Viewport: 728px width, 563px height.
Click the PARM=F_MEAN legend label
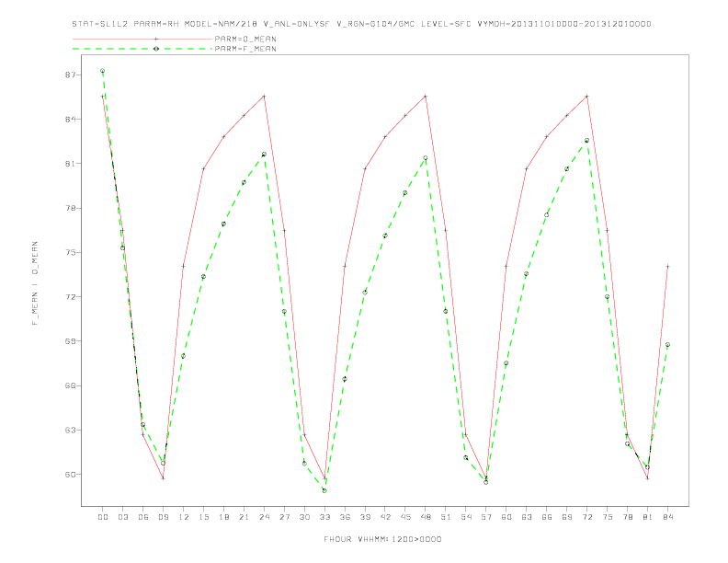tap(245, 49)
